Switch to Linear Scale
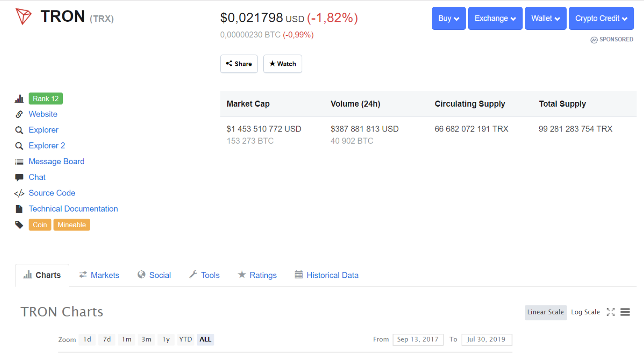The width and height of the screenshot is (644, 362). pyautogui.click(x=546, y=312)
